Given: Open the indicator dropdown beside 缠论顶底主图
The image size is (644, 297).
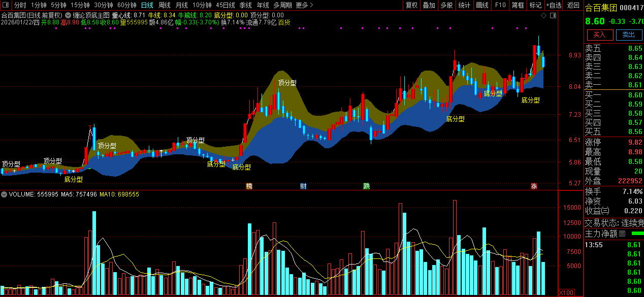Looking at the screenshot, I should pos(68,15).
